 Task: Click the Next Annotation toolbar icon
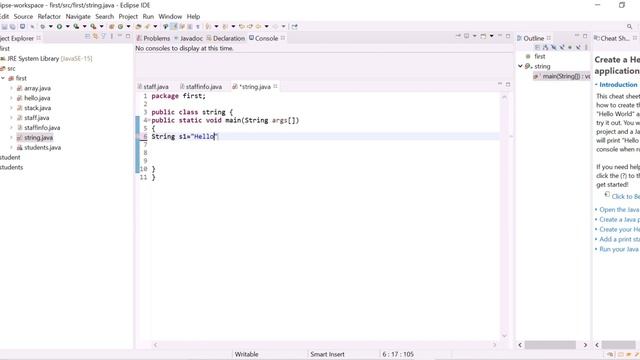(x=208, y=27)
